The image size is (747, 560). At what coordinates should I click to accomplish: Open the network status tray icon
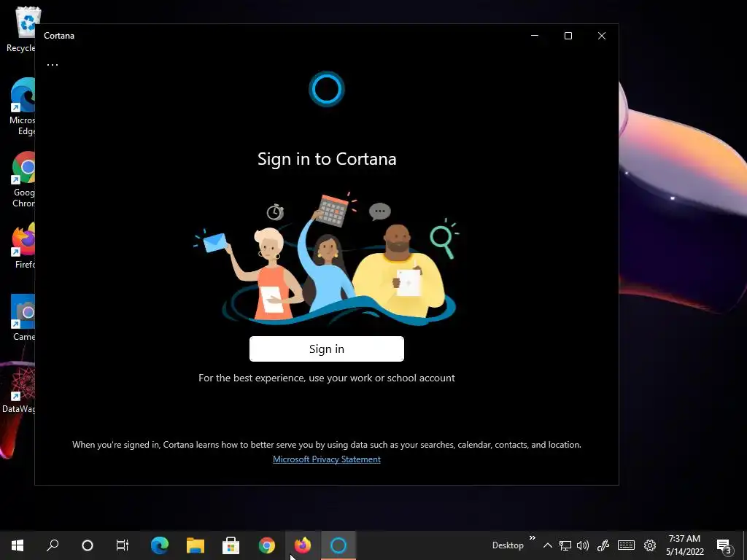[x=565, y=545]
